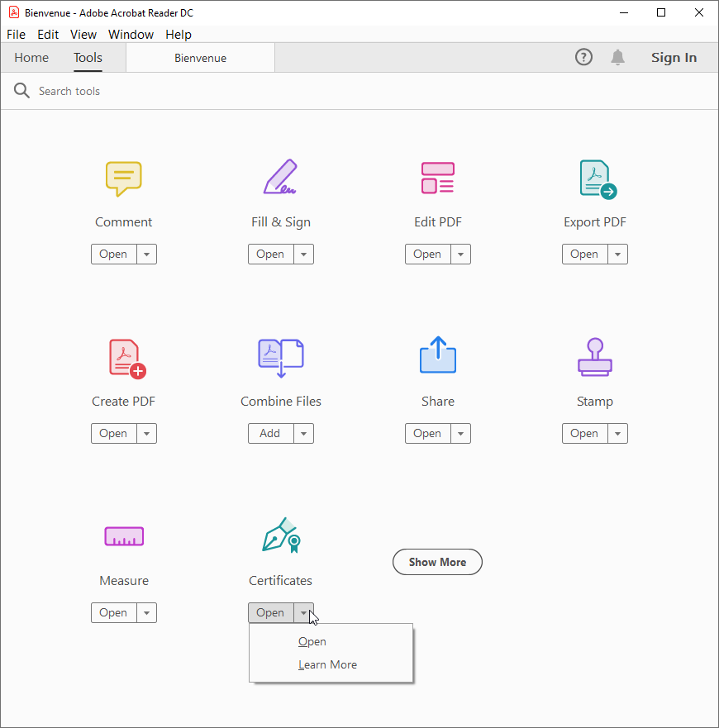
Task: Switch to the Home tab
Action: (x=31, y=58)
